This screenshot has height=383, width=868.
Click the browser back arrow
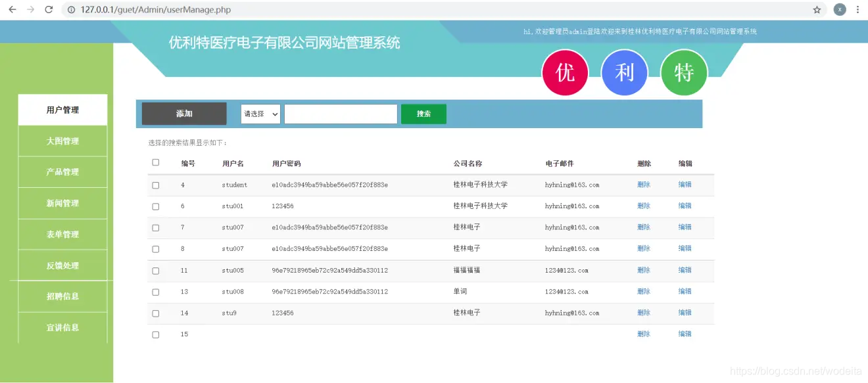click(x=12, y=10)
